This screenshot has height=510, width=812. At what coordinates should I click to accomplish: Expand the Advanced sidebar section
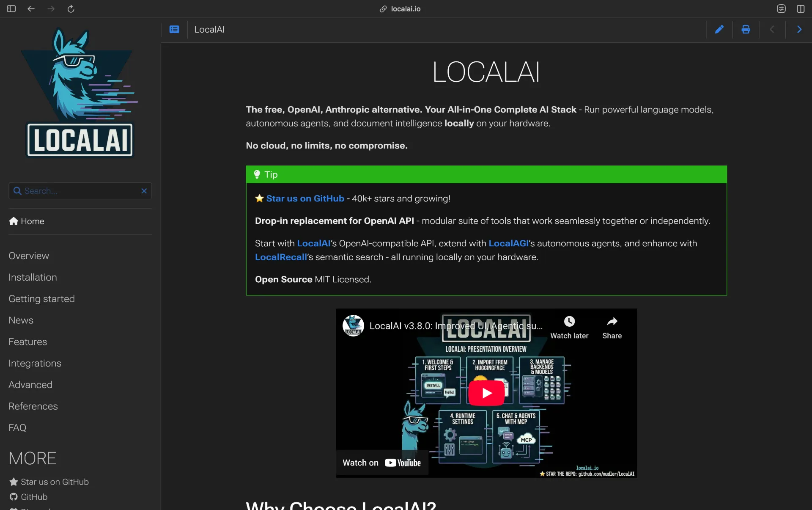tap(30, 385)
